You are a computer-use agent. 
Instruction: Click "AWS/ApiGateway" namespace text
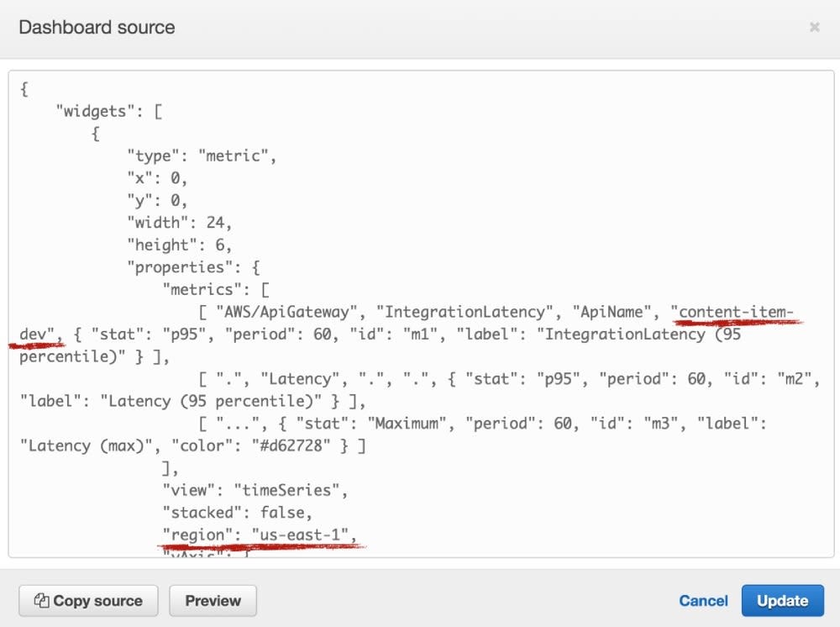coord(286,312)
